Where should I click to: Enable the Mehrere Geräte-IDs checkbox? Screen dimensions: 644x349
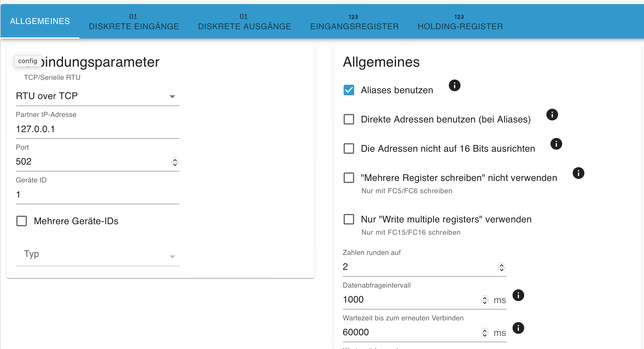(x=22, y=221)
